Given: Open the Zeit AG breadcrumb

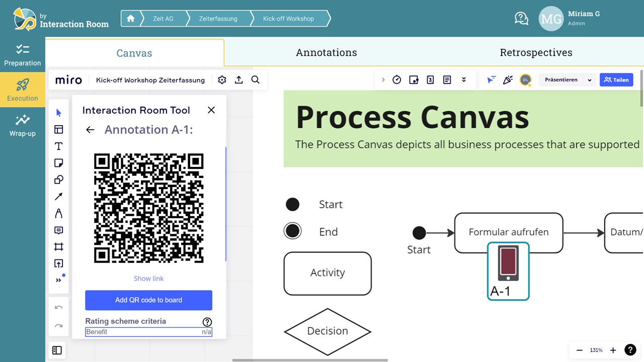Looking at the screenshot, I should (x=163, y=19).
